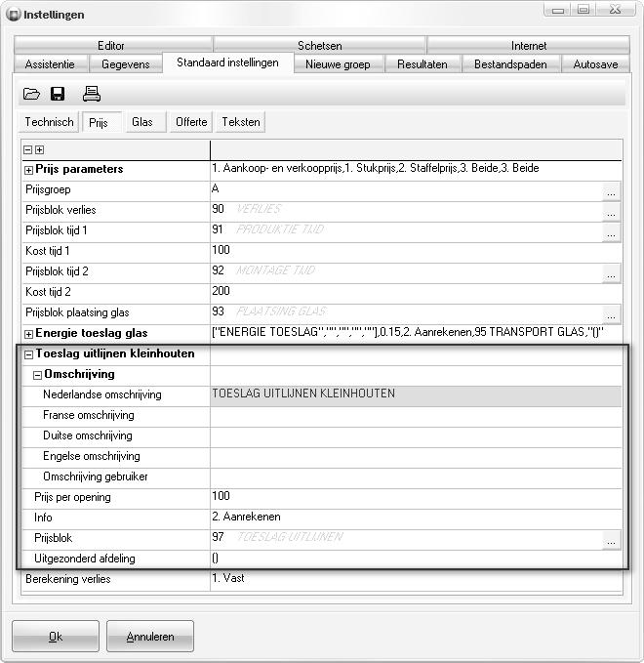Select the Info value 2. Aanrekenen

click(x=416, y=518)
